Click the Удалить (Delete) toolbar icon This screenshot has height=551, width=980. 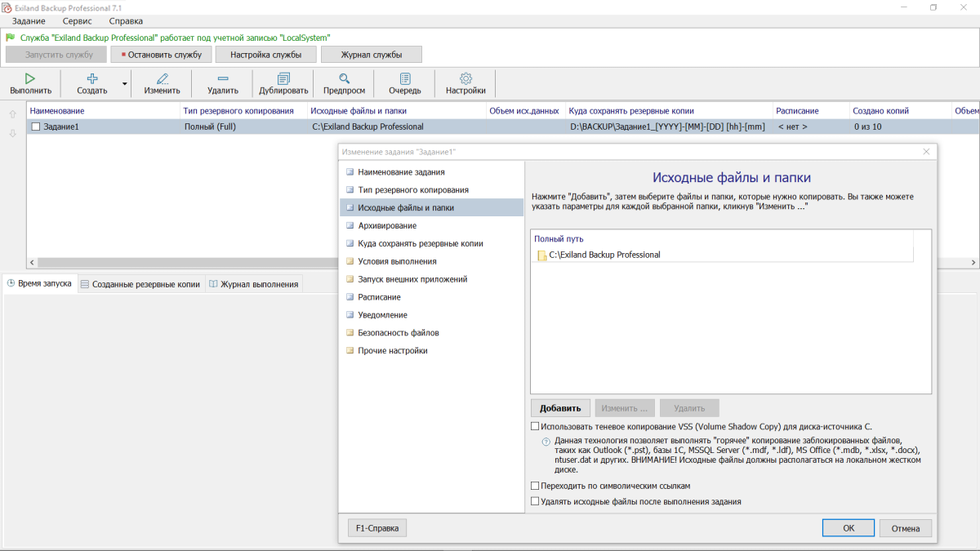tap(223, 78)
